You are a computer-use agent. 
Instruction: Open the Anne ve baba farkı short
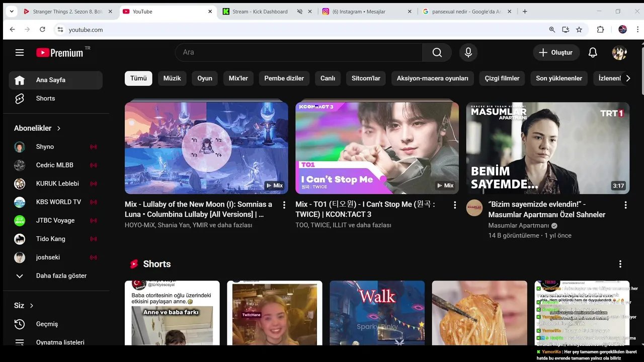pyautogui.click(x=172, y=313)
